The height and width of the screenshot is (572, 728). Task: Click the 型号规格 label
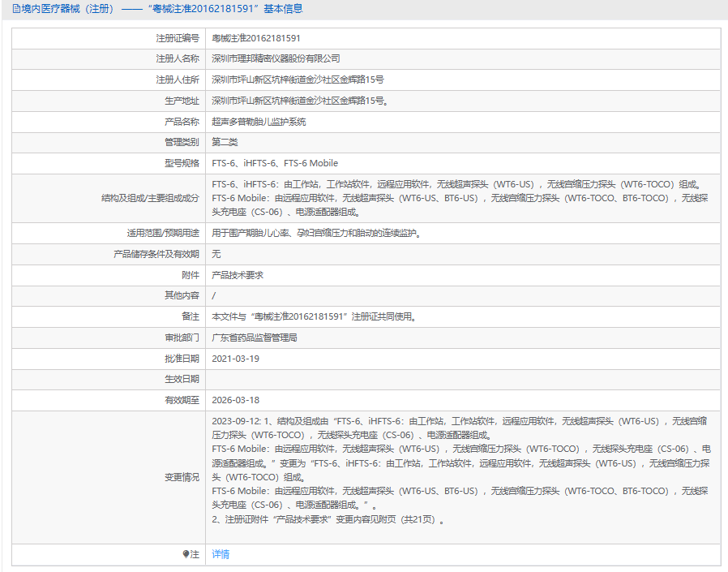(x=182, y=163)
